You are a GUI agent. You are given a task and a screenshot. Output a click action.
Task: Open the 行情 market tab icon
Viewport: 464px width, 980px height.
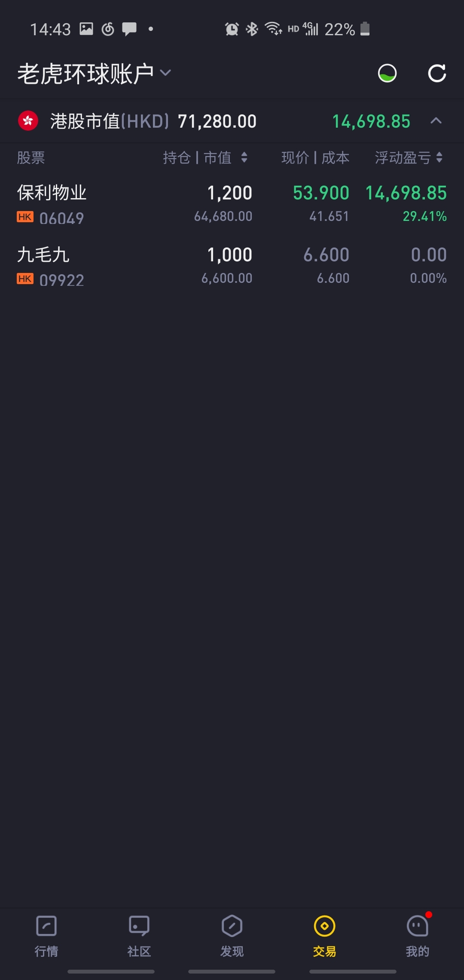point(46,925)
